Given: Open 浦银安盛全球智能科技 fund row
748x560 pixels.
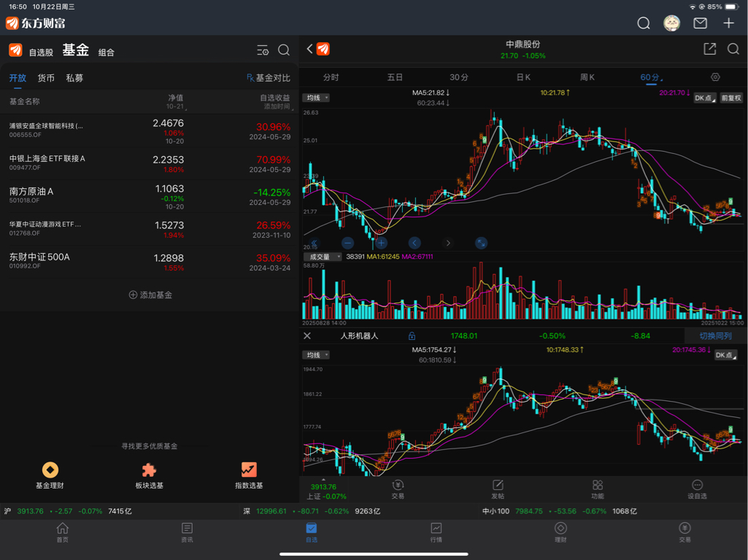Looking at the screenshot, I should [150, 131].
